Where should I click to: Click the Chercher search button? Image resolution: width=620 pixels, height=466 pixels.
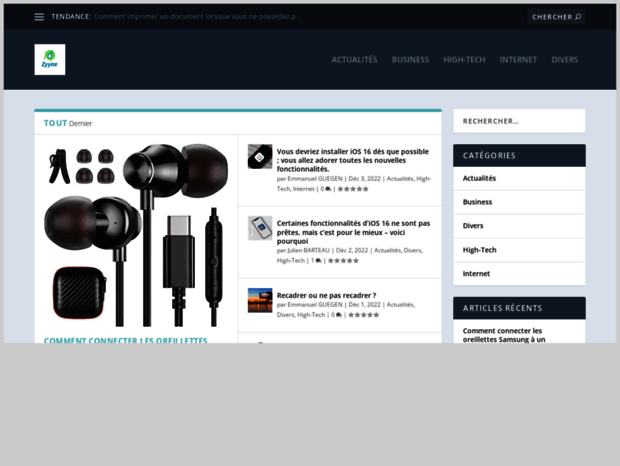pyautogui.click(x=556, y=17)
